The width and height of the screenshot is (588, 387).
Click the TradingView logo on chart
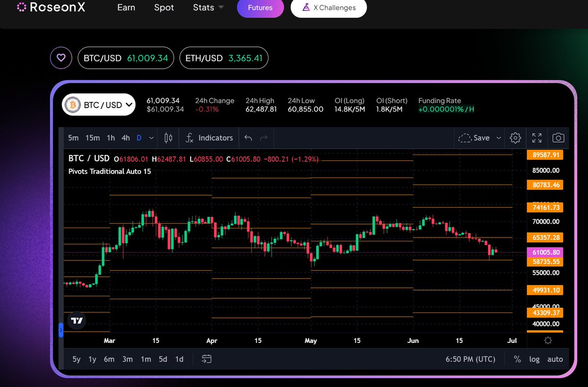(77, 321)
